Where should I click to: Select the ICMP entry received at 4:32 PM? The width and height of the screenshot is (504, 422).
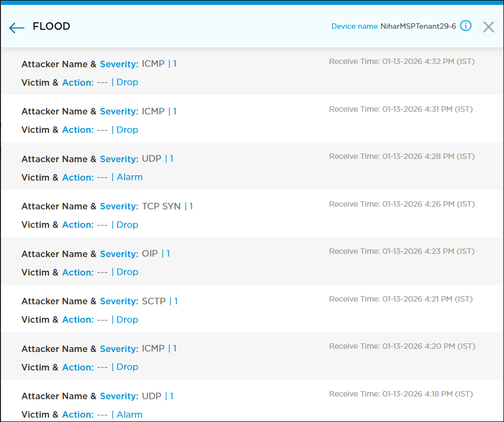coord(153,64)
